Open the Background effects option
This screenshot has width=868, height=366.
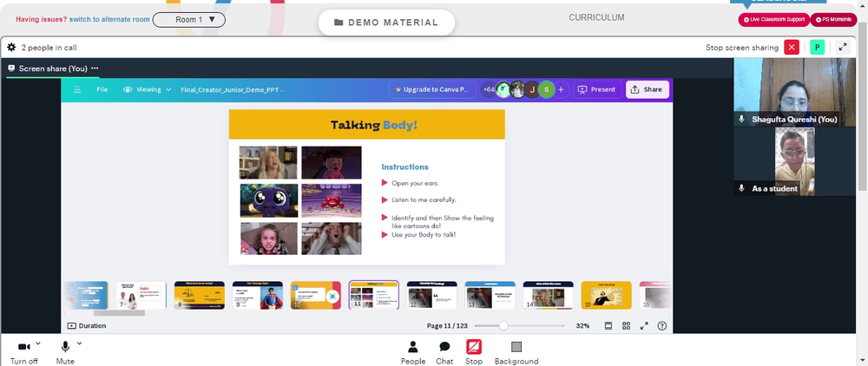click(x=516, y=353)
